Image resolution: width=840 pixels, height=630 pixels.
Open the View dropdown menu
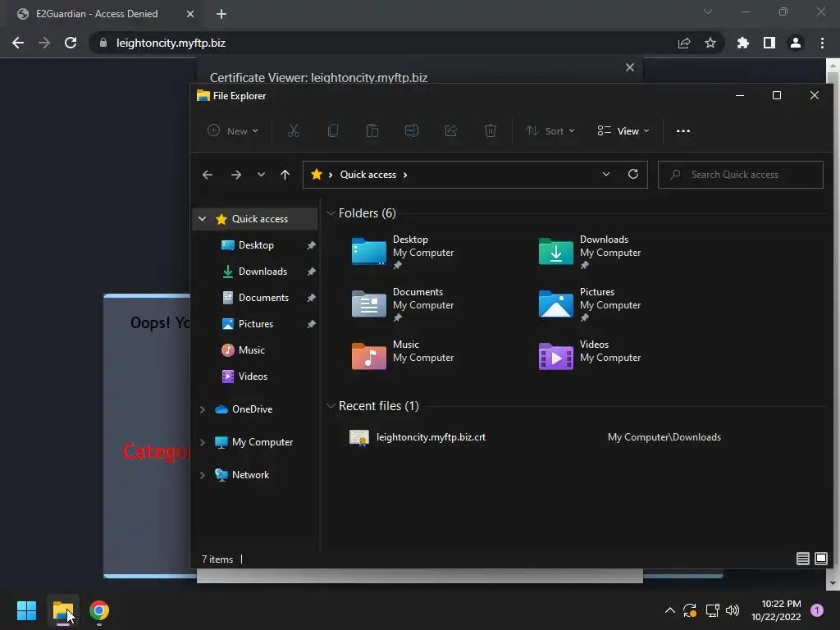tap(623, 130)
